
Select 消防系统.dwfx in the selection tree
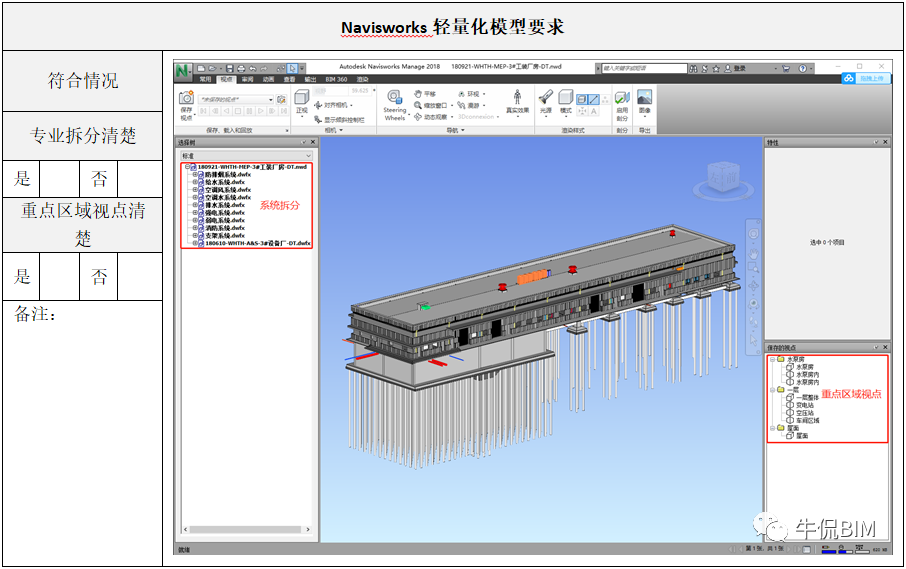click(225, 228)
